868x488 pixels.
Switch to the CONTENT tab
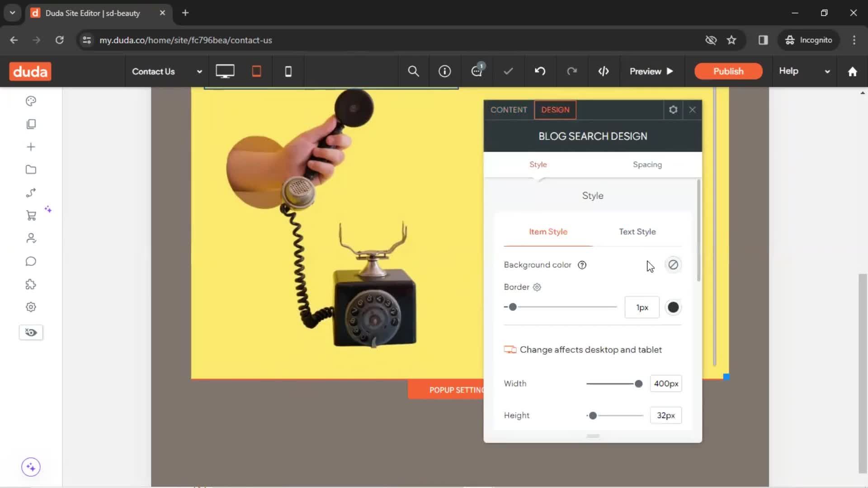pos(509,110)
